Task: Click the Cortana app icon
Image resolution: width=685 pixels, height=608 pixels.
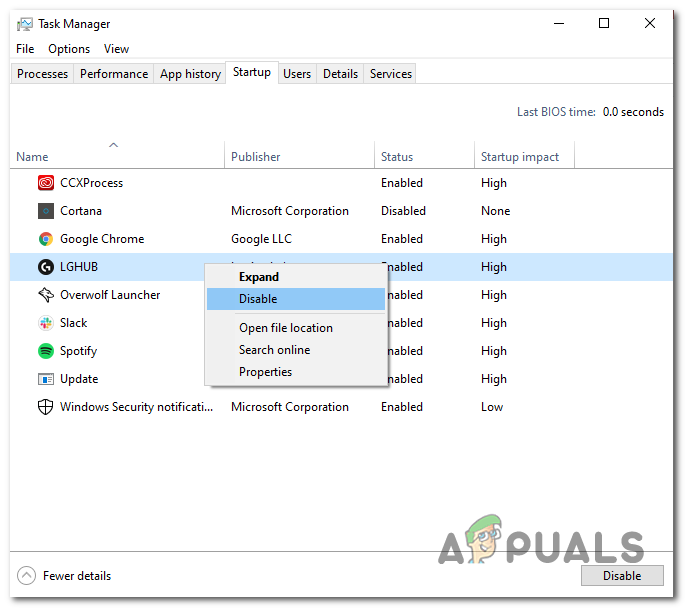Action: tap(46, 211)
